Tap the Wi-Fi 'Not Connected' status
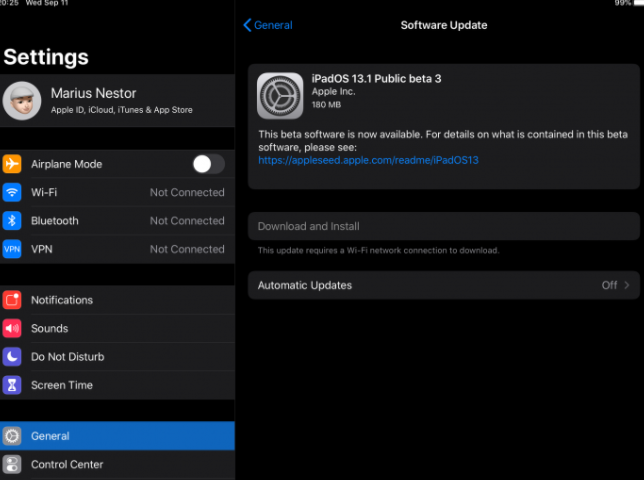 tap(187, 193)
